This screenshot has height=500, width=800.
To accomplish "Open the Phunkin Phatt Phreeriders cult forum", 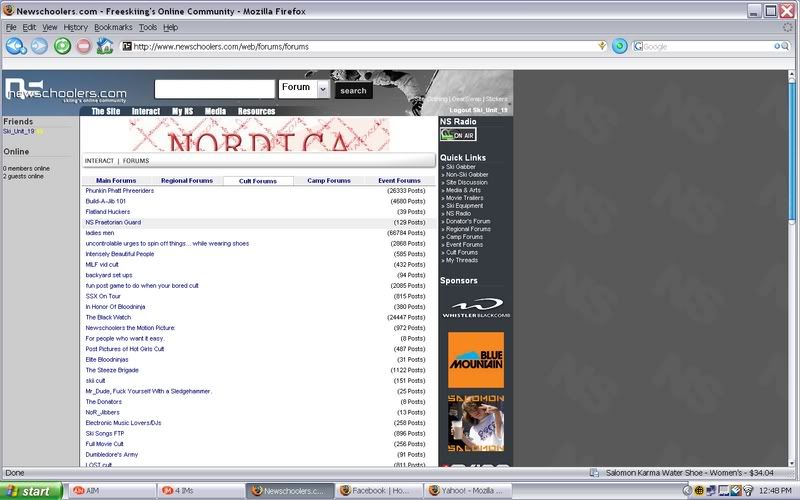I will tap(120, 190).
